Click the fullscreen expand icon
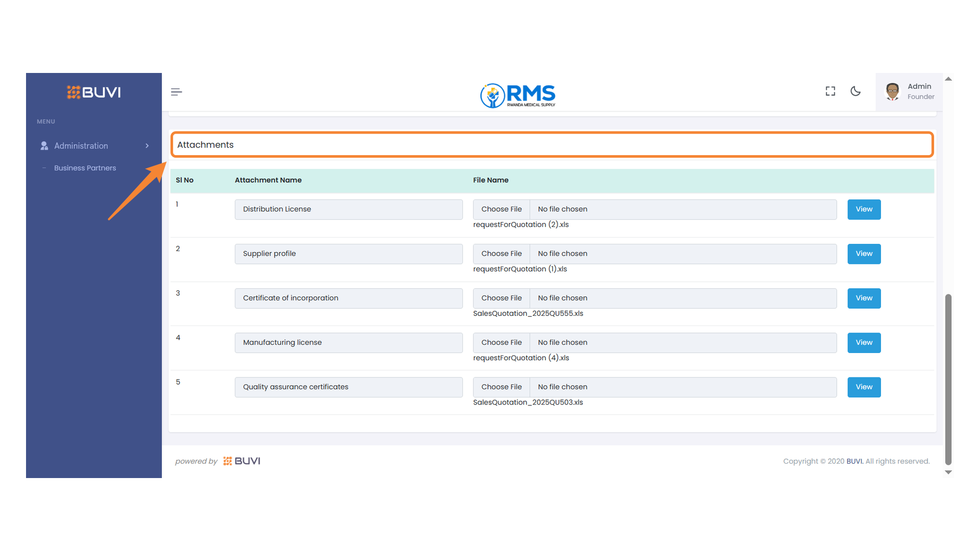This screenshot has height=551, width=980. [830, 91]
